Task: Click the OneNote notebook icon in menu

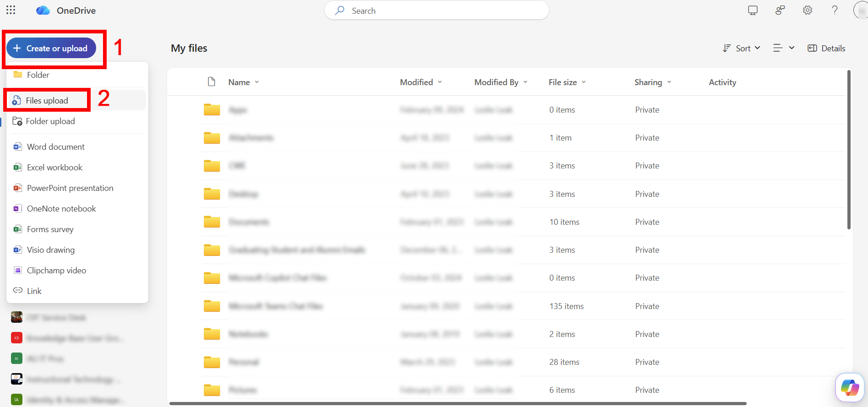Action: click(18, 208)
